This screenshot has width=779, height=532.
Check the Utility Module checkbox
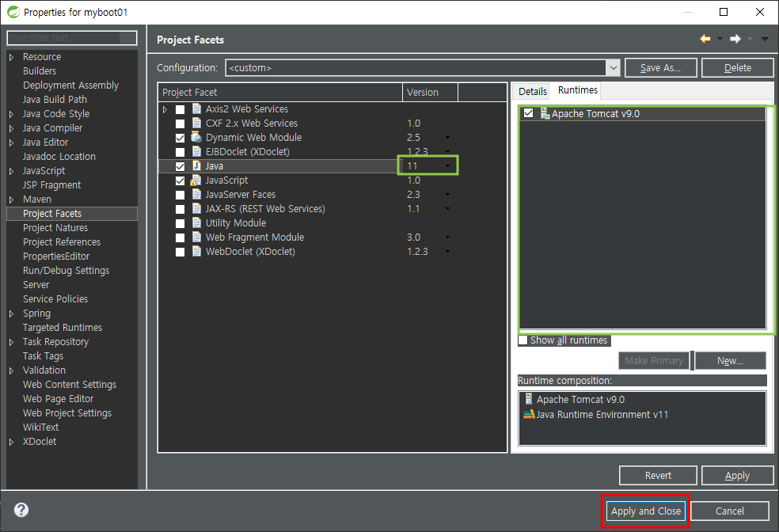click(x=180, y=223)
